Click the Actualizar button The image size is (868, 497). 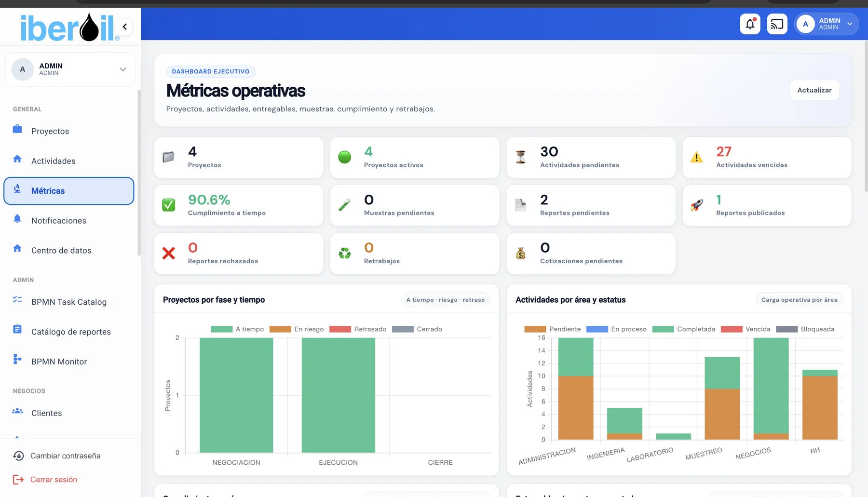tap(814, 90)
